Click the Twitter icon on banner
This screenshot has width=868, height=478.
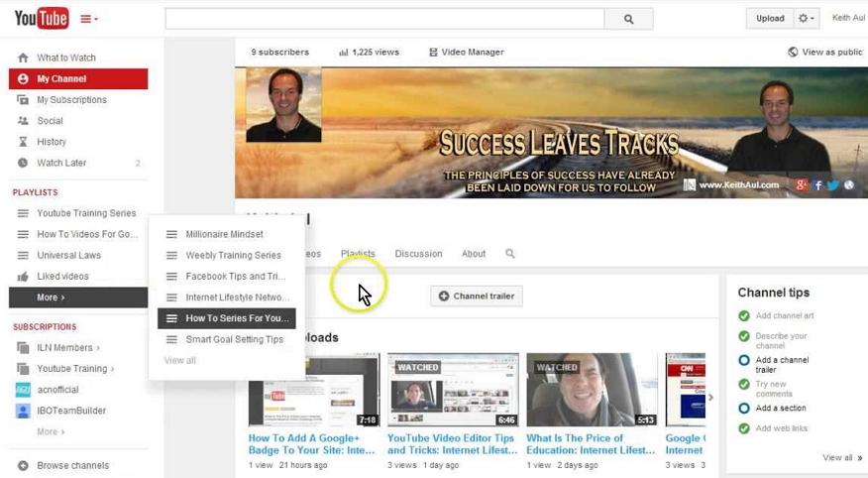[x=833, y=185]
